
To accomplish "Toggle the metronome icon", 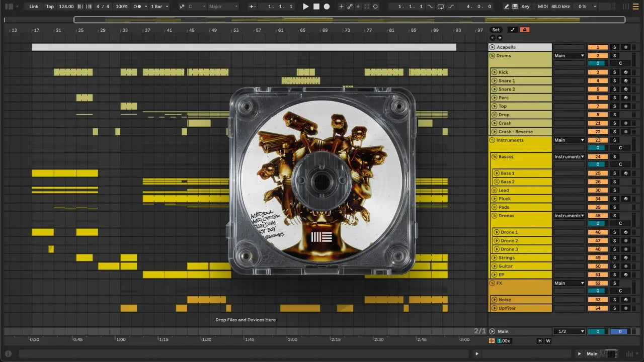I will [x=137, y=7].
